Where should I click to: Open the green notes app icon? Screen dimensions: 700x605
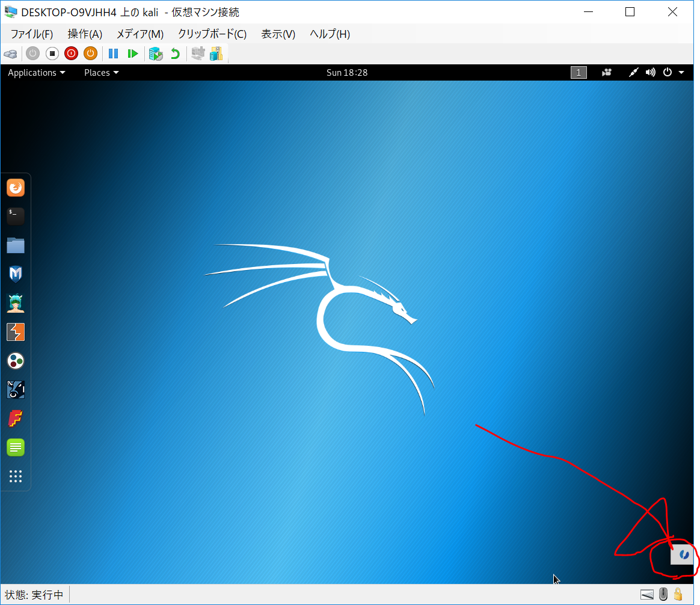click(16, 447)
